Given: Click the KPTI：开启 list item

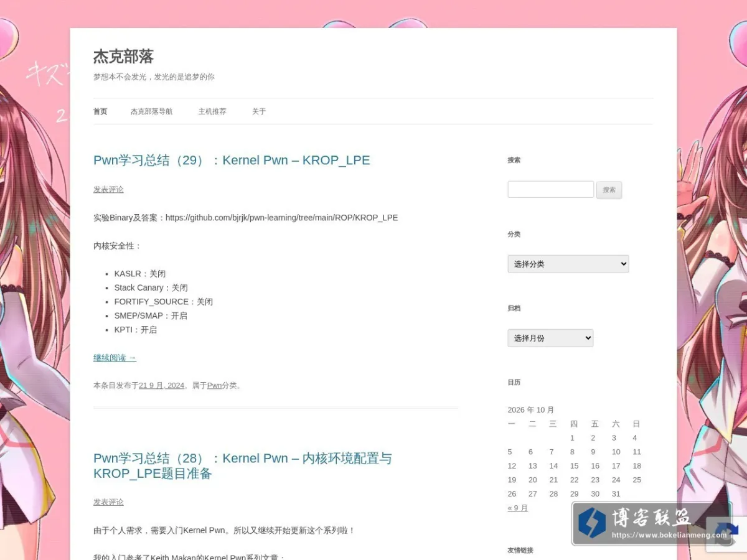Looking at the screenshot, I should point(136,330).
